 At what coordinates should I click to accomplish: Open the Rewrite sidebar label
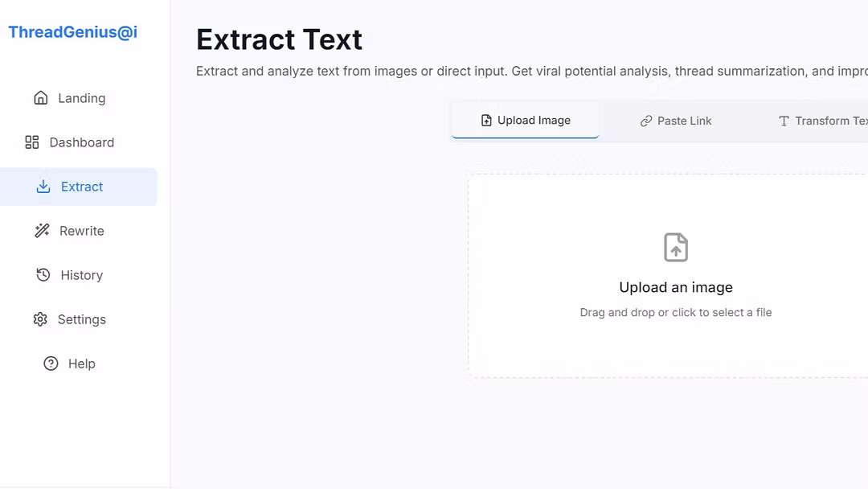tap(82, 231)
